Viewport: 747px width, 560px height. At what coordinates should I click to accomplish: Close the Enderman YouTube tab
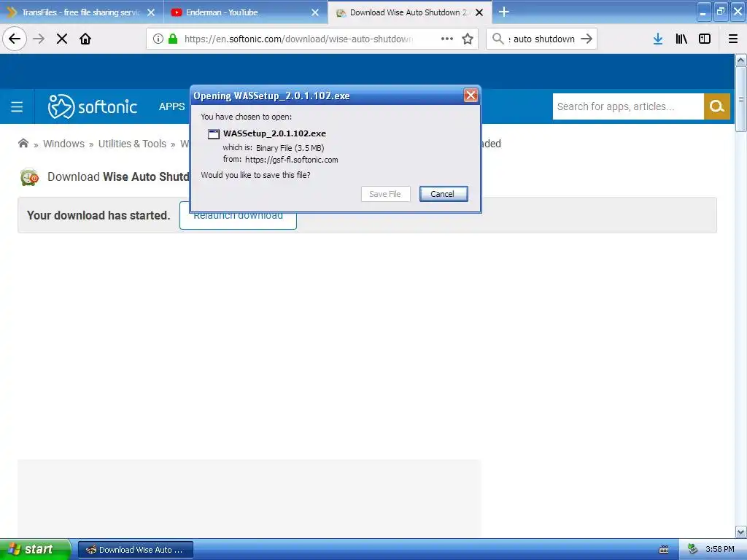tap(315, 12)
